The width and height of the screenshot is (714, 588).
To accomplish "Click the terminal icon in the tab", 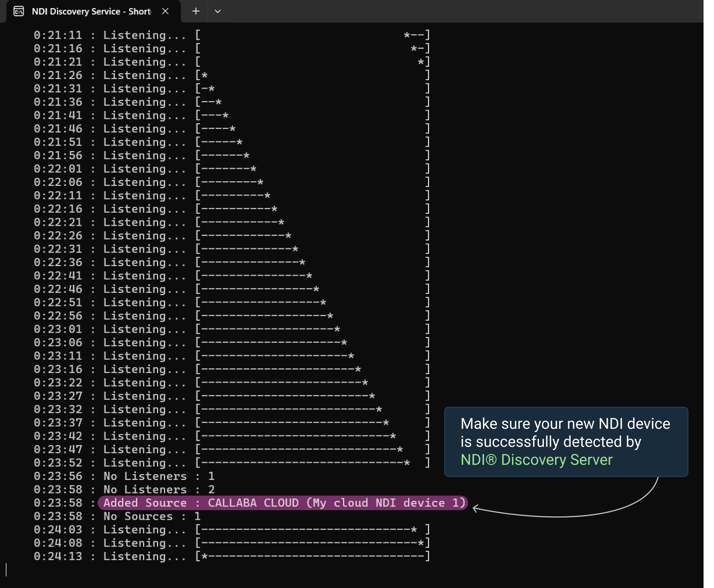I will point(19,11).
